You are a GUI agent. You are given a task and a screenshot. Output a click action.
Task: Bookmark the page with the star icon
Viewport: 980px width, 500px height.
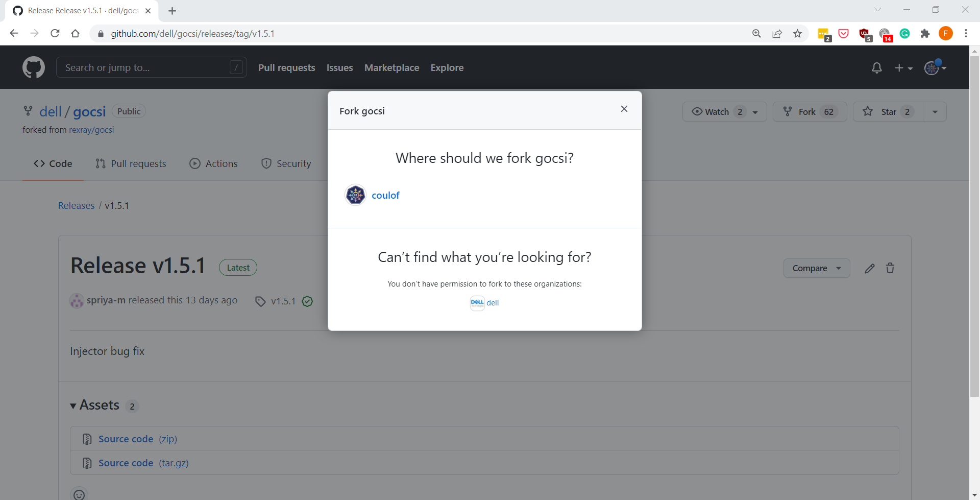click(x=798, y=33)
